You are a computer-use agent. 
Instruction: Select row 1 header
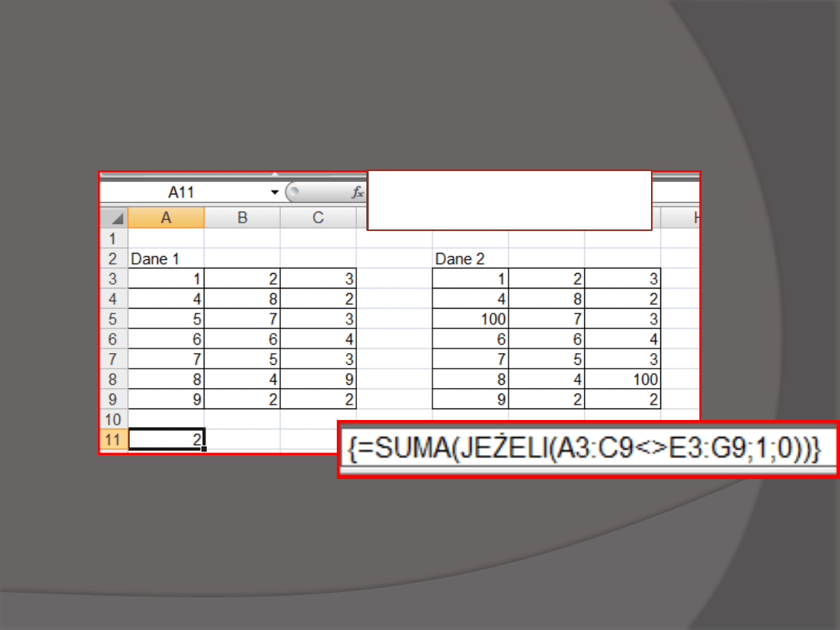pos(113,239)
